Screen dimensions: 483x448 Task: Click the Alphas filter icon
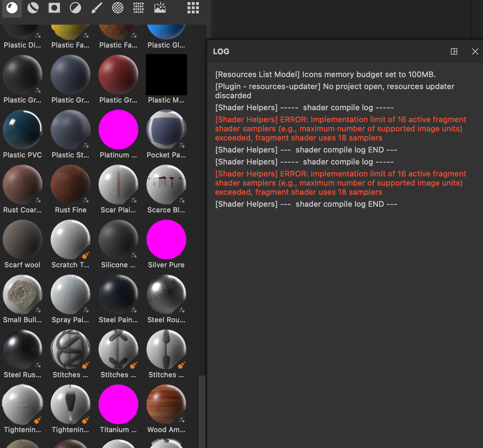(118, 8)
